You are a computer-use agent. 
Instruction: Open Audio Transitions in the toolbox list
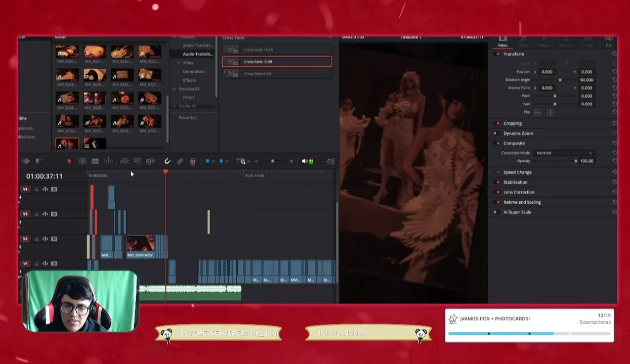[x=197, y=54]
